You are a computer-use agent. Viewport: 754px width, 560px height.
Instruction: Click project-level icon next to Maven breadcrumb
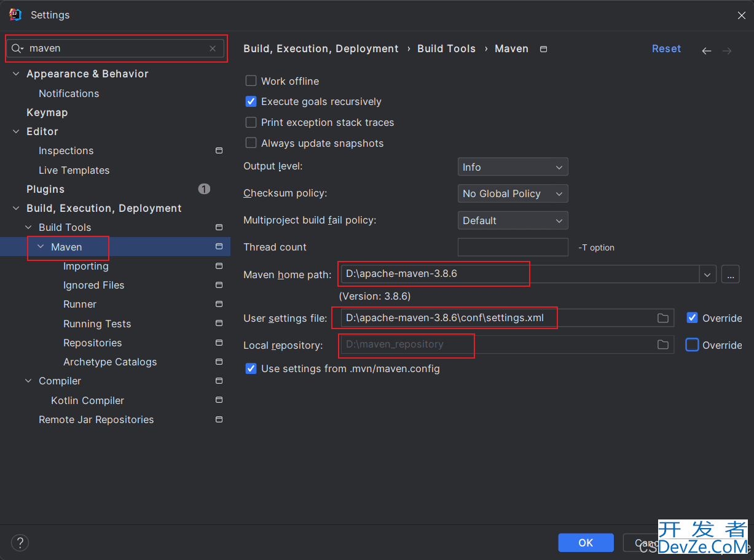coord(543,49)
